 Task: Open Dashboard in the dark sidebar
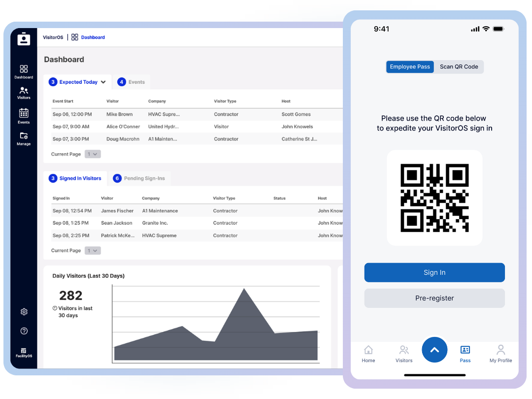(24, 71)
